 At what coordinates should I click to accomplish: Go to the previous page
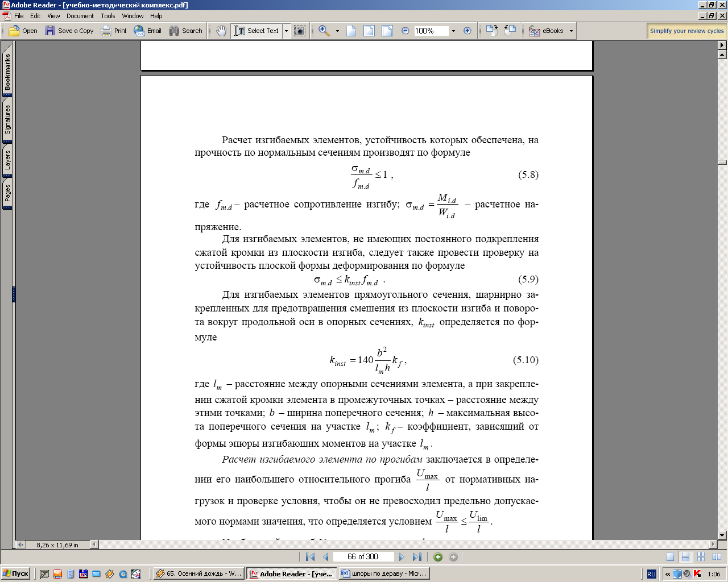(325, 557)
